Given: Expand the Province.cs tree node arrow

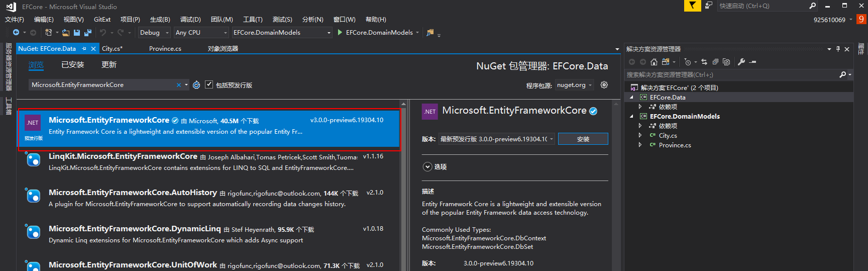Looking at the screenshot, I should coord(640,145).
